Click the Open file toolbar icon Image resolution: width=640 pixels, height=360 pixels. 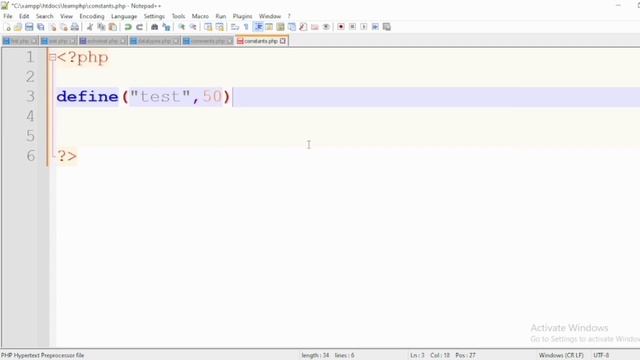click(x=18, y=27)
